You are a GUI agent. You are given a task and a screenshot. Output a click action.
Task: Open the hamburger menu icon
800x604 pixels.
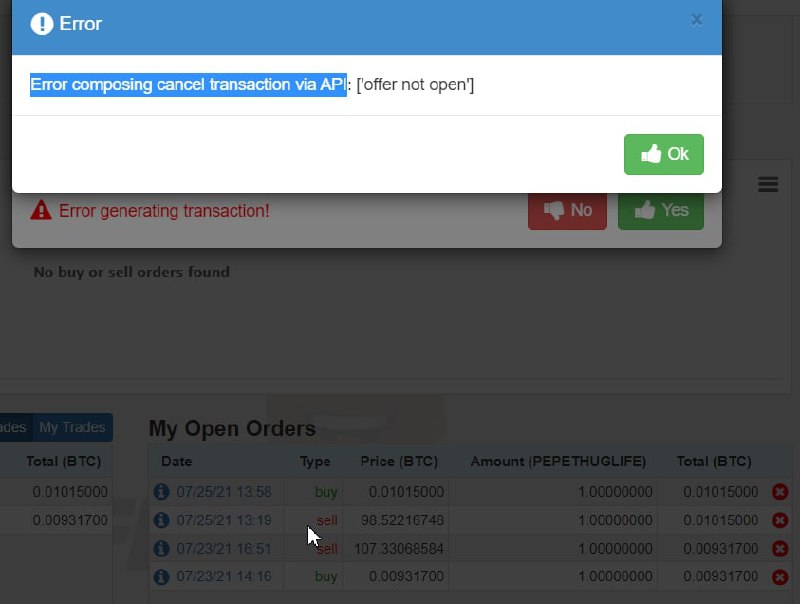coord(768,184)
